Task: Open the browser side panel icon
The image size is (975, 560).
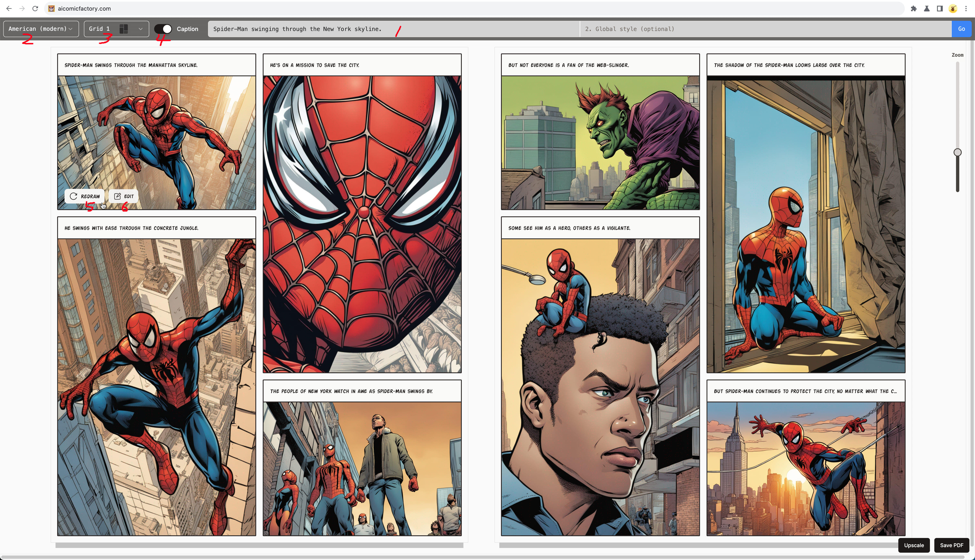Action: tap(940, 8)
